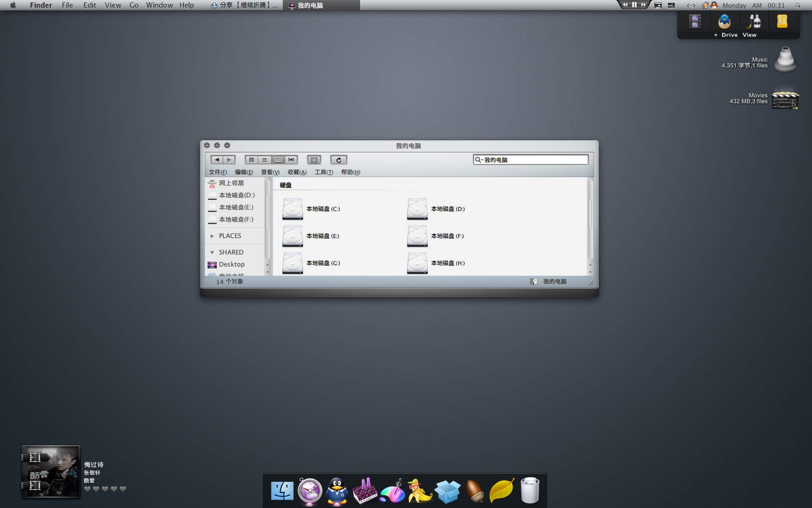Skip to next track in menu bar player
The width and height of the screenshot is (812, 508).
point(643,5)
